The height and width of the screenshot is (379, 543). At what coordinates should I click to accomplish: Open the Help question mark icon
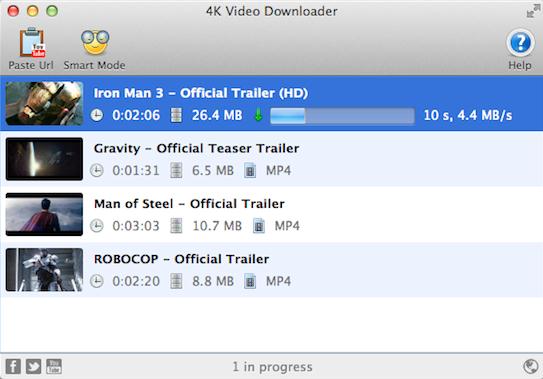[520, 43]
